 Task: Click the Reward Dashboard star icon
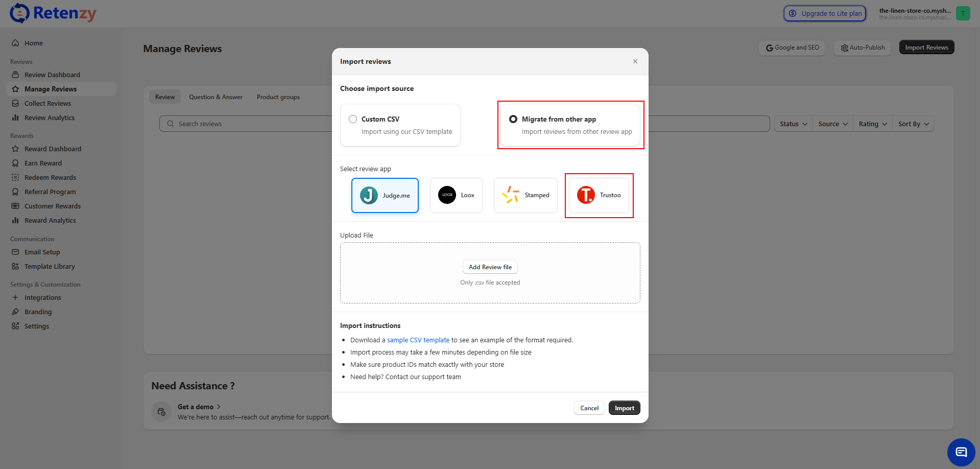tap(15, 149)
